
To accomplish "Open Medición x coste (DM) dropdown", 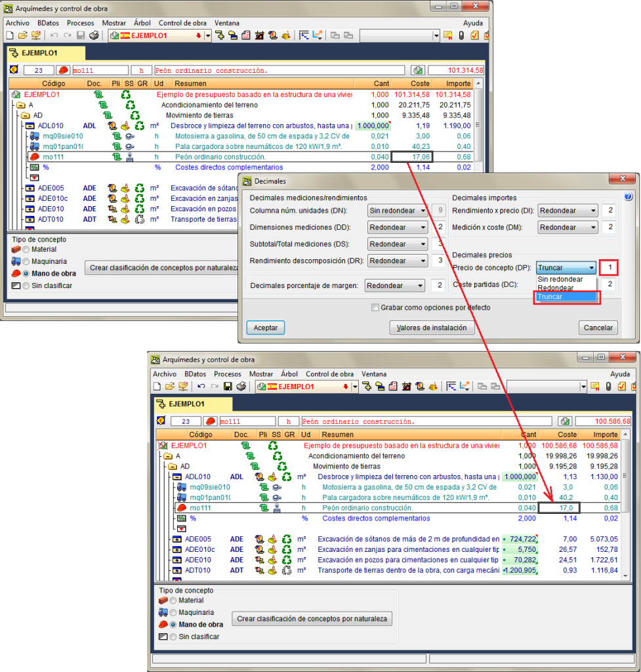I will 568,227.
